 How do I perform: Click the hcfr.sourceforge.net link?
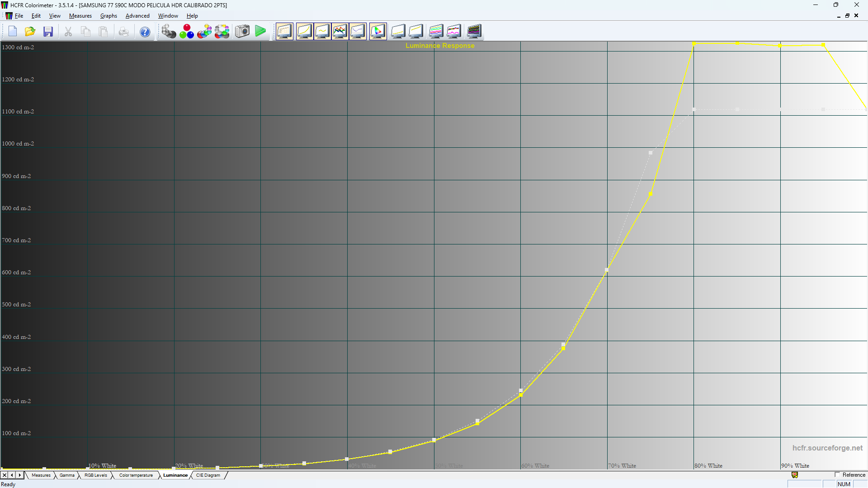[827, 448]
